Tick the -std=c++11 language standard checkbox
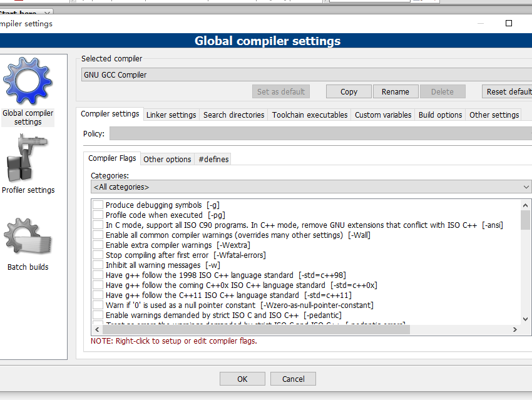The image size is (532, 400). click(x=98, y=295)
